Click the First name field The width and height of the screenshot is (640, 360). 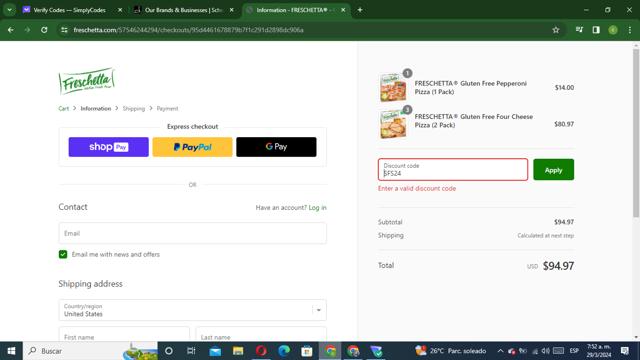coord(124,335)
